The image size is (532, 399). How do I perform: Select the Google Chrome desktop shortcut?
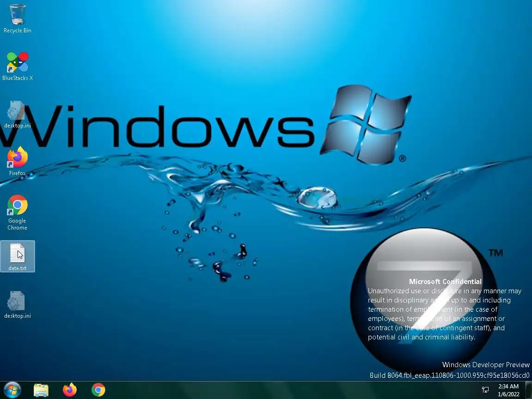click(x=17, y=212)
